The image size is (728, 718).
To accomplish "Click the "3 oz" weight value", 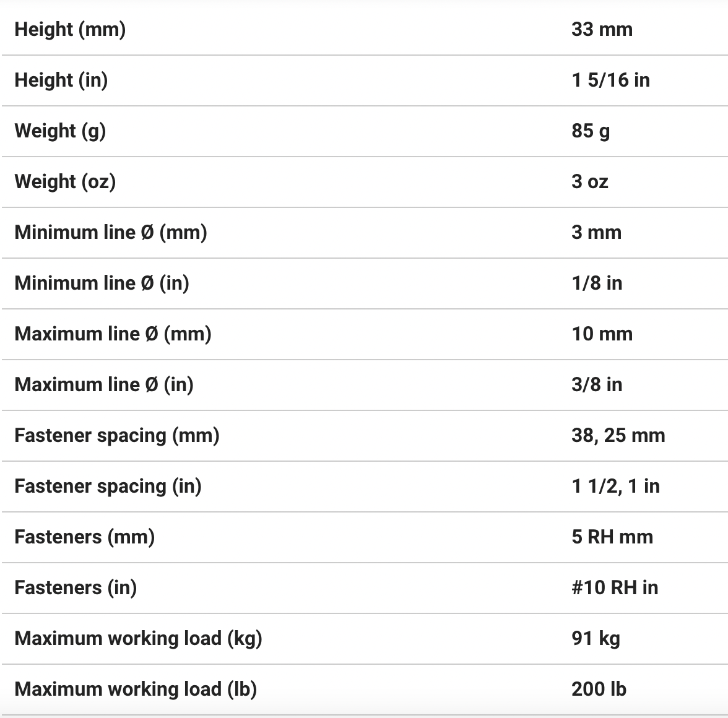I will click(x=590, y=181).
